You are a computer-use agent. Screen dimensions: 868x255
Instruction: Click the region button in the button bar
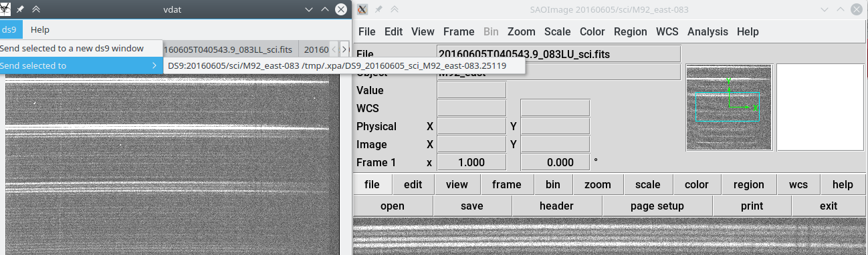click(748, 185)
